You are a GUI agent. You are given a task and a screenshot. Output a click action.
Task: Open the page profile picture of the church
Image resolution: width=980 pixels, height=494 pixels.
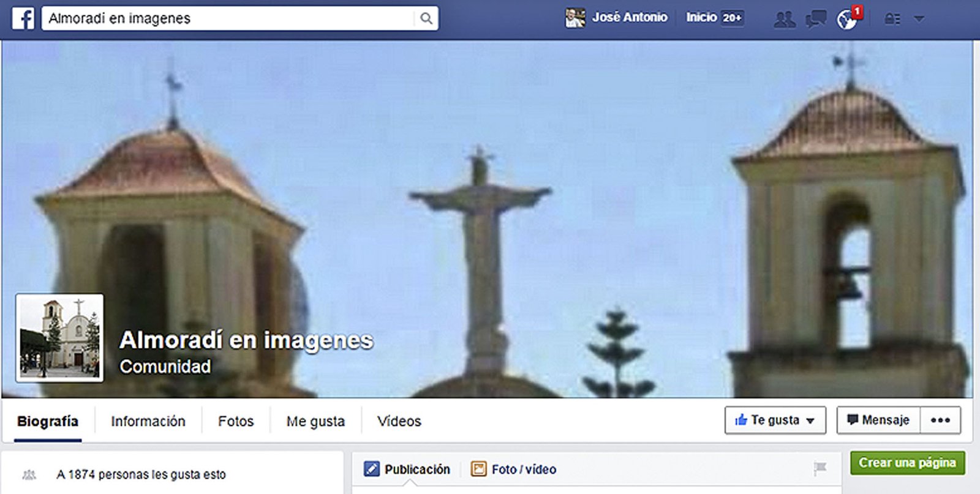click(60, 338)
